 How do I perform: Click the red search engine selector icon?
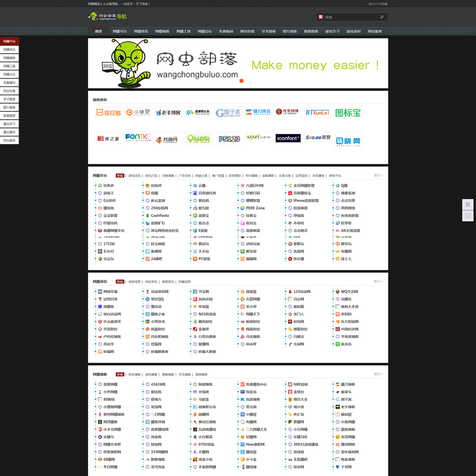[320, 17]
